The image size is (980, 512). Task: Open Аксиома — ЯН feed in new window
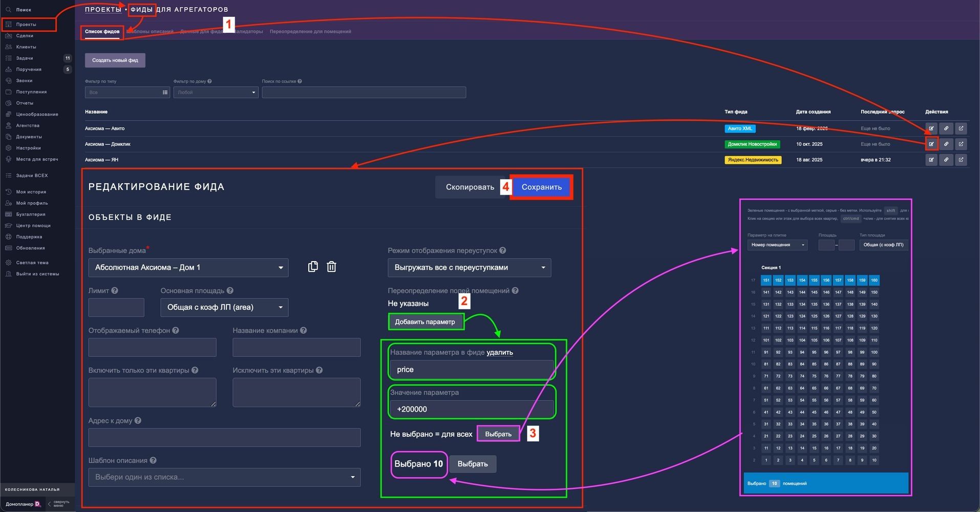pyautogui.click(x=961, y=160)
